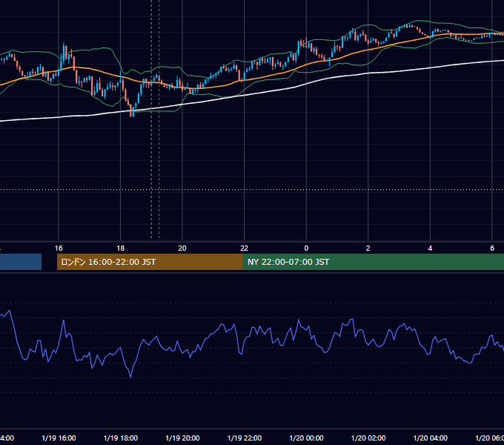Click the 1/20 02:00 date label
Image resolution: width=504 pixels, height=445 pixels.
click(368, 438)
